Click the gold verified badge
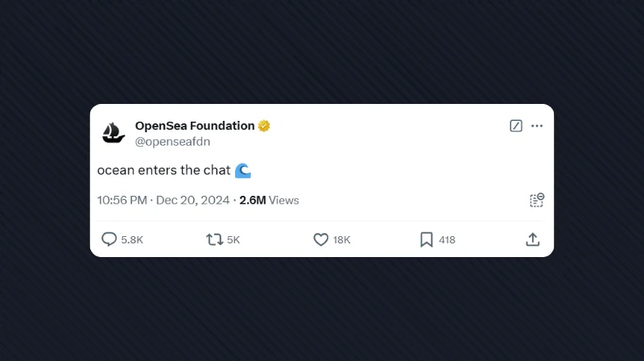 (263, 126)
